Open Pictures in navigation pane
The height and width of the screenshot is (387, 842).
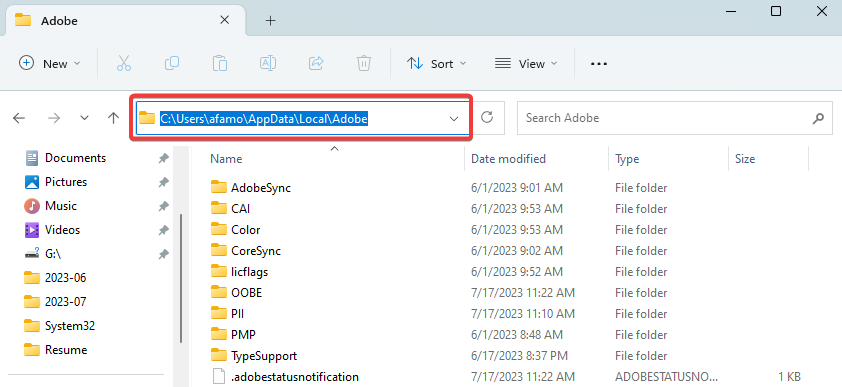[66, 182]
